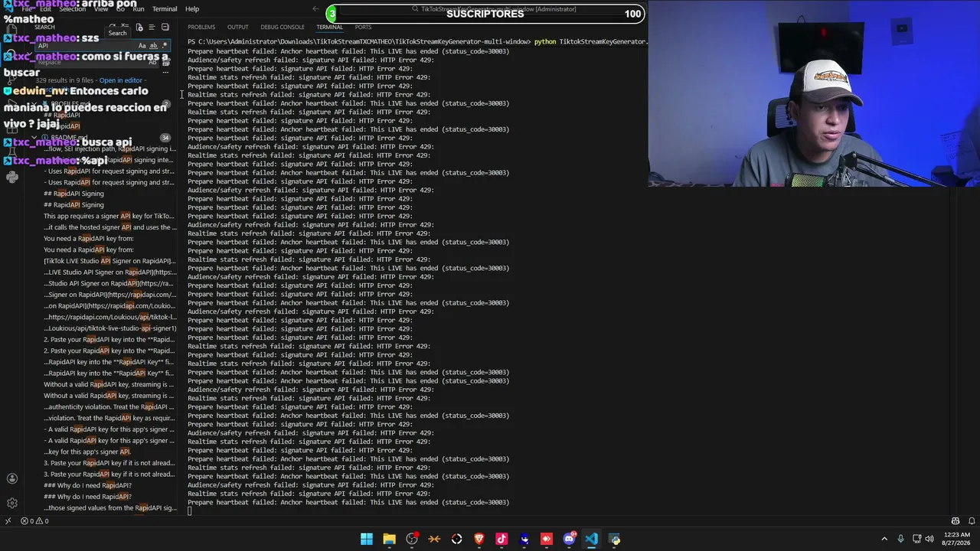The height and width of the screenshot is (551, 980).
Task: Click the terminal cursor prompt line
Action: point(190,511)
